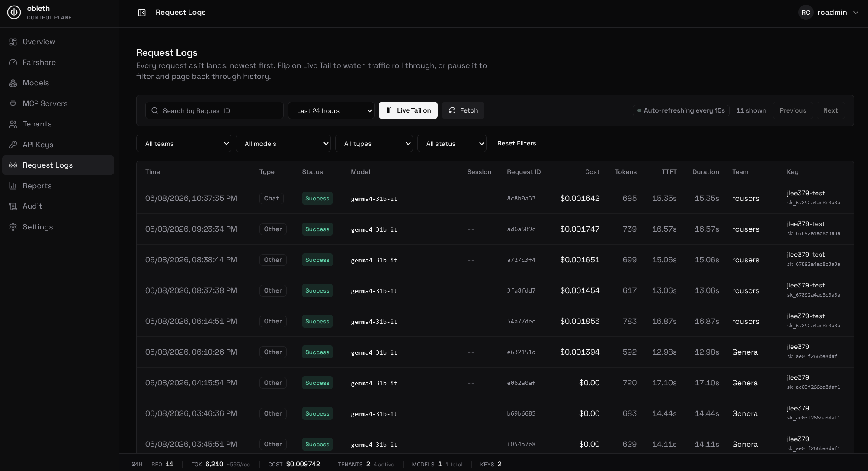Click General team in the 06:10:26 PM row
The width and height of the screenshot is (868, 471).
click(x=746, y=352)
